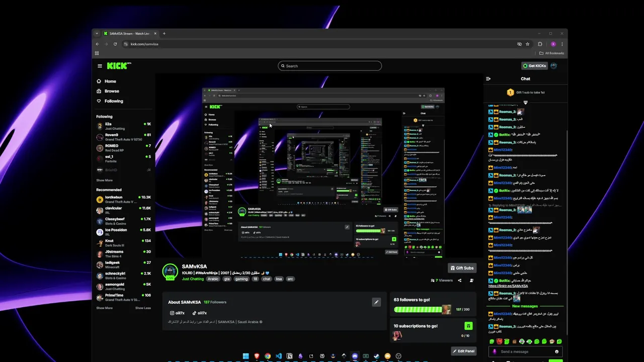The width and height of the screenshot is (644, 362).
Task: Open followed channel Roven9
Action: 124,137
